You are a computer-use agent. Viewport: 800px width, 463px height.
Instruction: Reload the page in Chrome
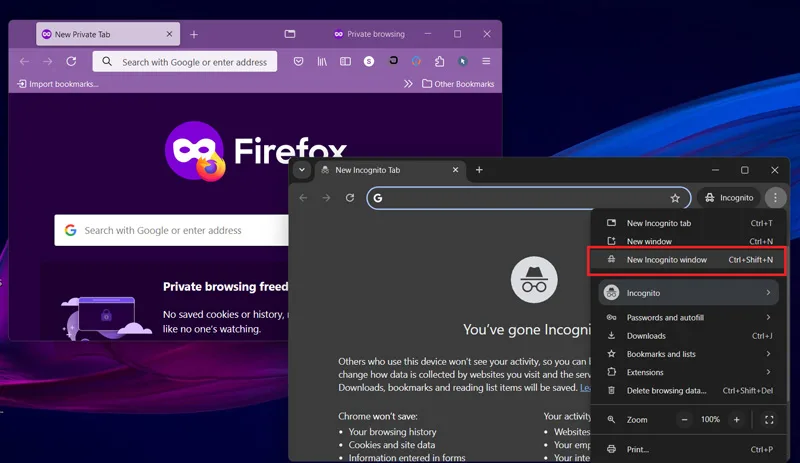click(x=350, y=198)
